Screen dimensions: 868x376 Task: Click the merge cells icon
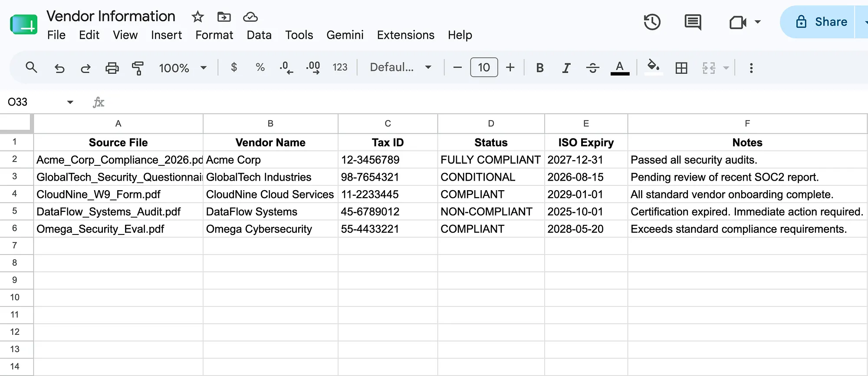709,68
